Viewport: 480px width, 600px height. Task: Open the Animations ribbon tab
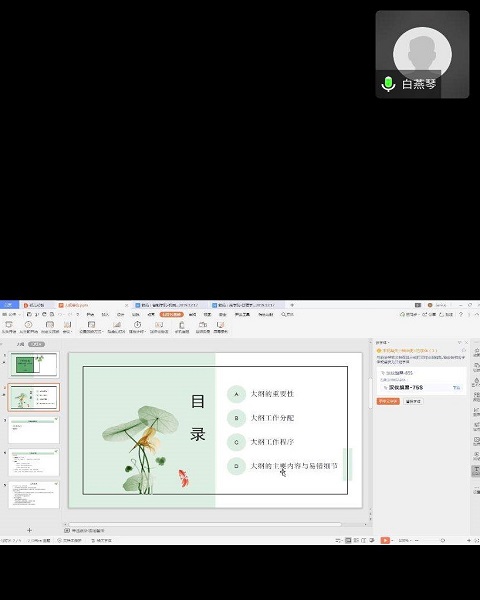click(151, 314)
